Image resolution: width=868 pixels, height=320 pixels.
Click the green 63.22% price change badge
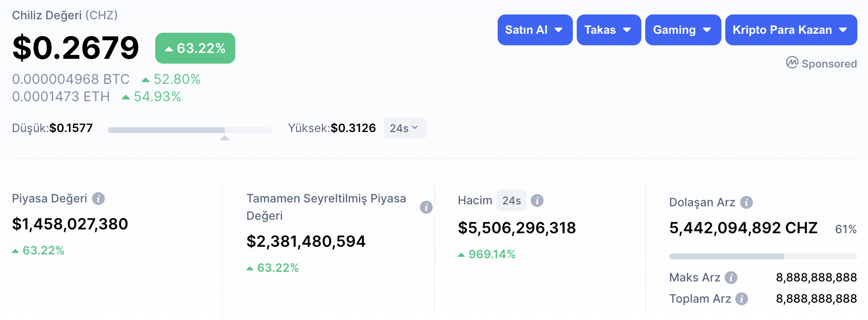coord(195,48)
